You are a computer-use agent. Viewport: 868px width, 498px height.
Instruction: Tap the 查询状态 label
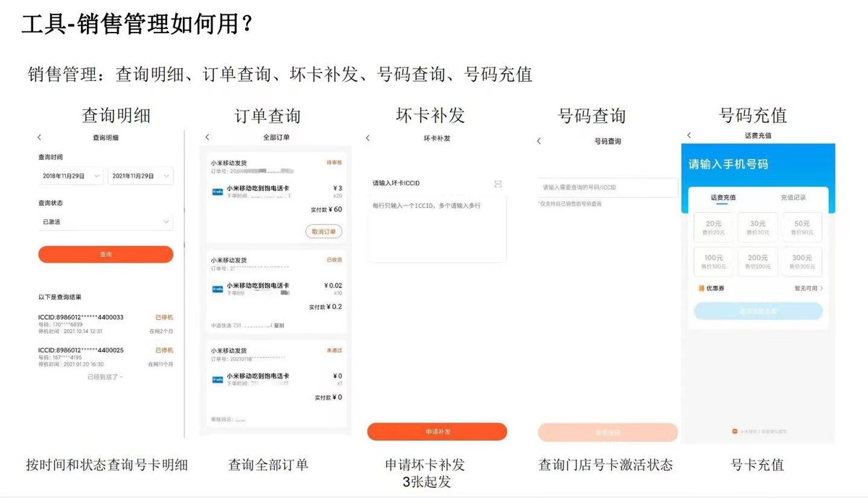tap(50, 203)
